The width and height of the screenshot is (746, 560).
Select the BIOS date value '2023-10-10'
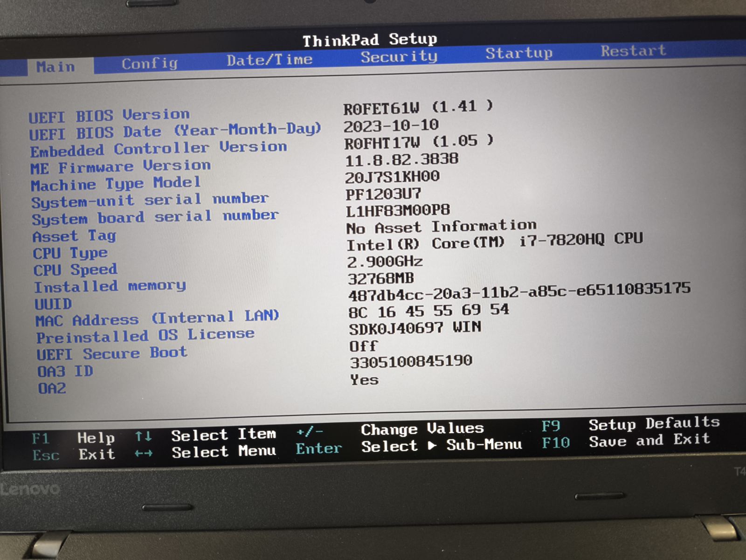pyautogui.click(x=391, y=125)
